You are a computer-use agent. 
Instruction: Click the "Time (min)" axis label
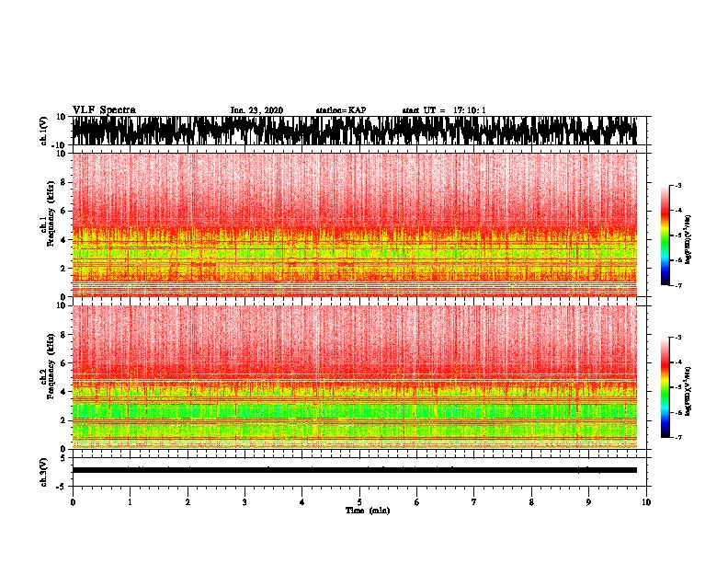point(368,511)
